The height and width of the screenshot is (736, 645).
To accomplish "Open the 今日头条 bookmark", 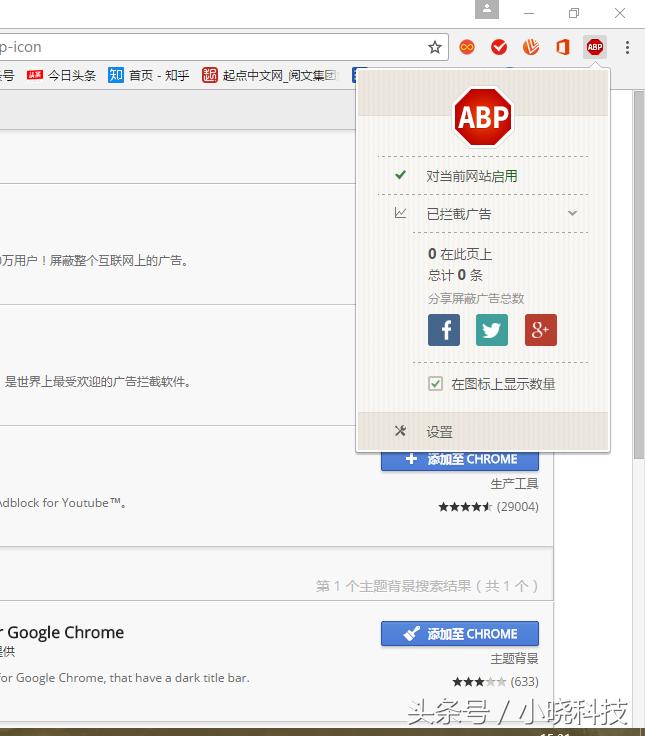I will pyautogui.click(x=61, y=75).
